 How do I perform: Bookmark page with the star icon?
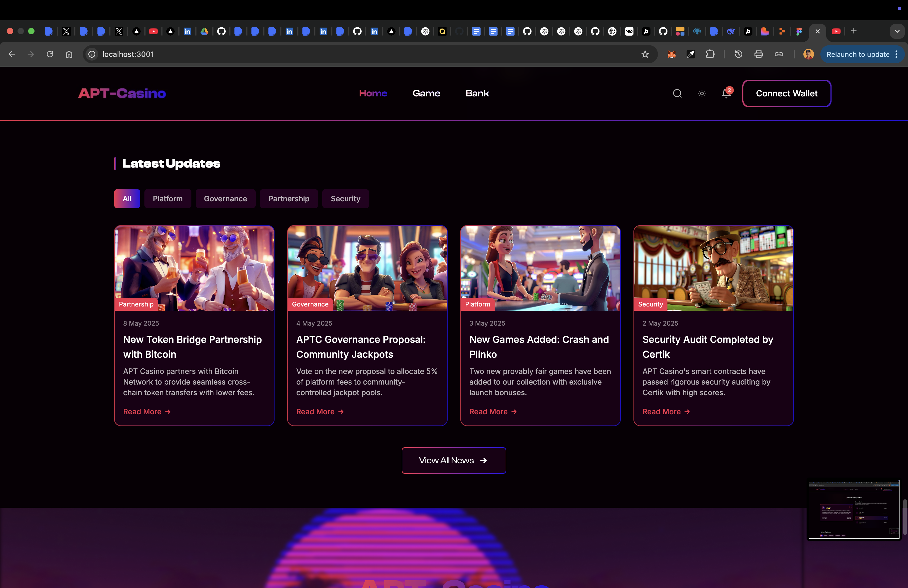(x=645, y=54)
